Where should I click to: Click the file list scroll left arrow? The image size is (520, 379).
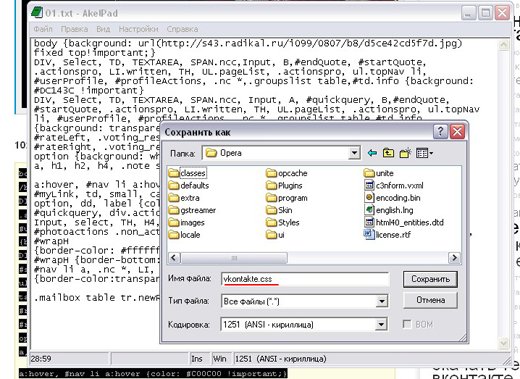coord(174,258)
